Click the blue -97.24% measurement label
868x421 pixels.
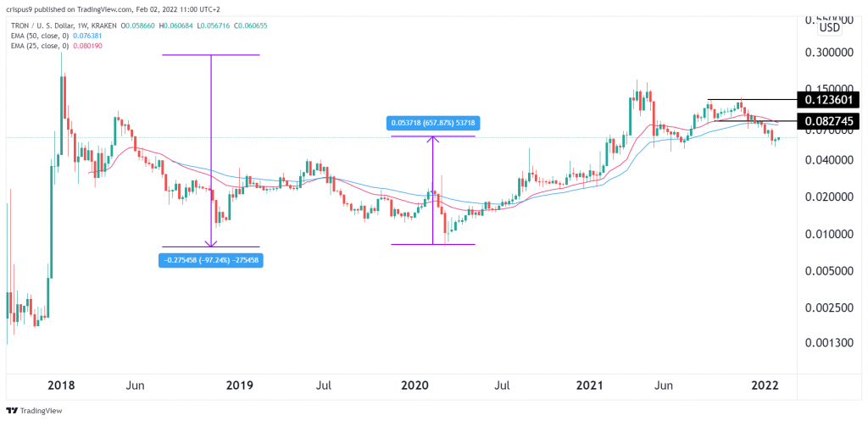(210, 260)
